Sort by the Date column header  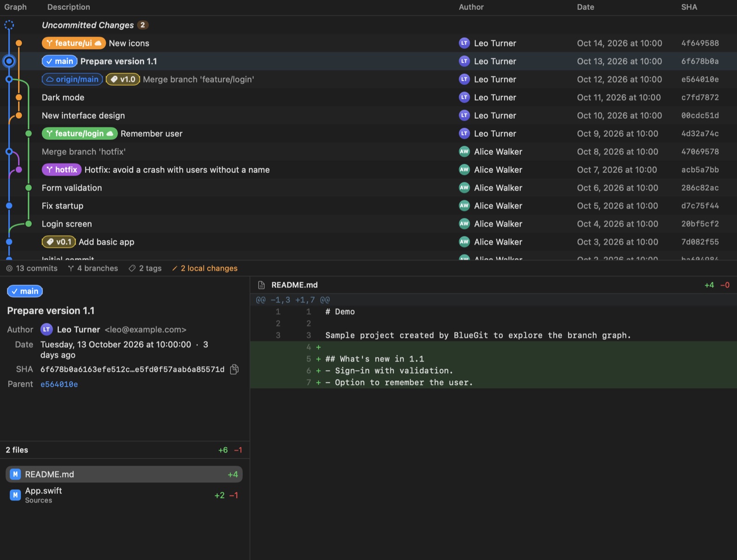585,7
